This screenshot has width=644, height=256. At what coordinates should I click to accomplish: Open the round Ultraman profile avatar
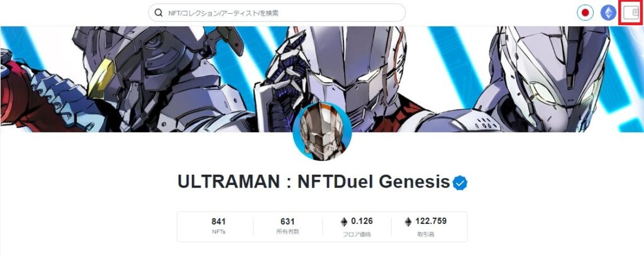click(x=322, y=131)
